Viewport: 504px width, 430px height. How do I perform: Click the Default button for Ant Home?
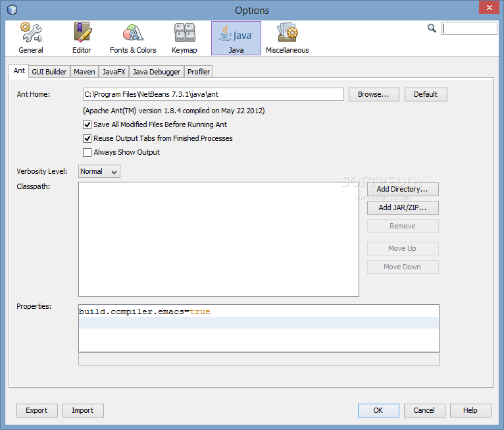(x=426, y=95)
